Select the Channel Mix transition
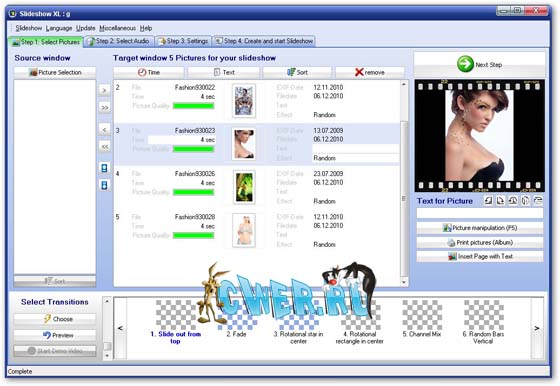The height and width of the screenshot is (386, 560). click(422, 319)
